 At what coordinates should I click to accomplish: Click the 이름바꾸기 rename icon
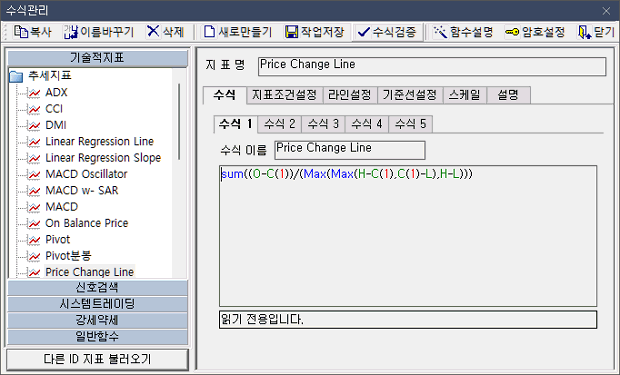pos(71,32)
